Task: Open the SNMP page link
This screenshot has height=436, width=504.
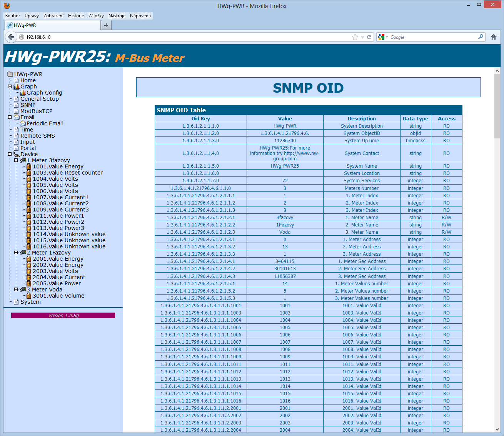Action: pos(28,105)
